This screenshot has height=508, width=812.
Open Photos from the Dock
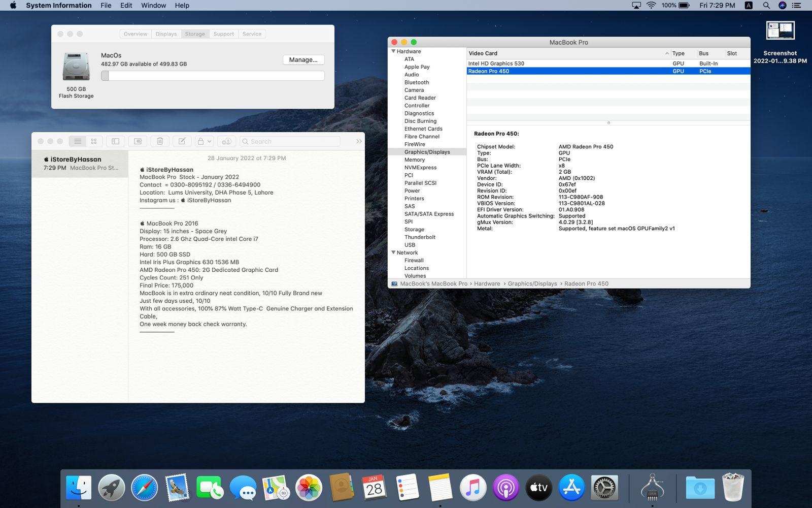[309, 488]
